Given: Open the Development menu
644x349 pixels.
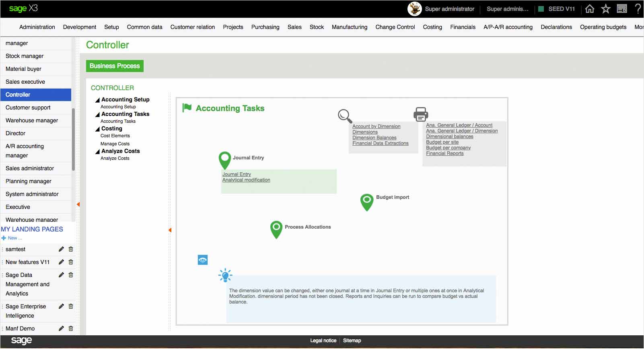Looking at the screenshot, I should coord(80,27).
